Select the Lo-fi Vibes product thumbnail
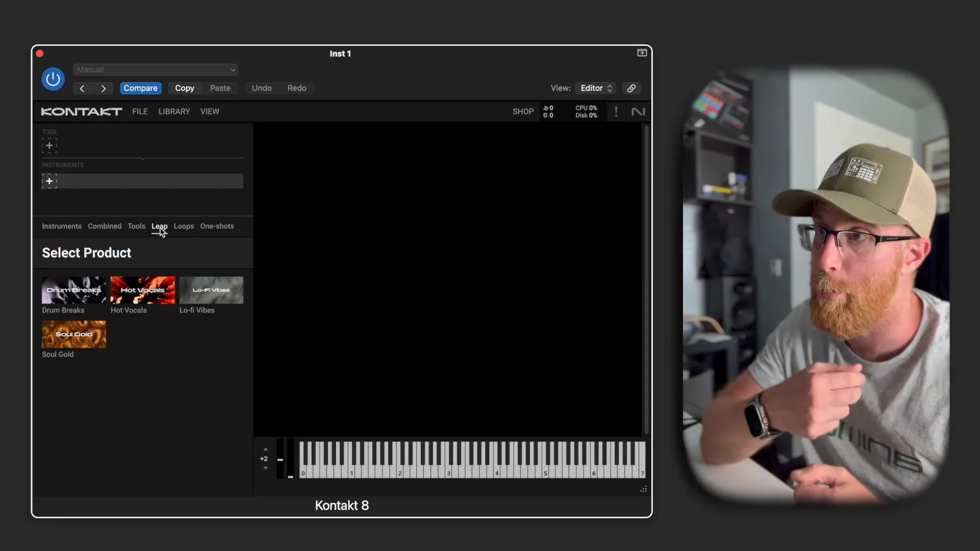 pyautogui.click(x=211, y=290)
